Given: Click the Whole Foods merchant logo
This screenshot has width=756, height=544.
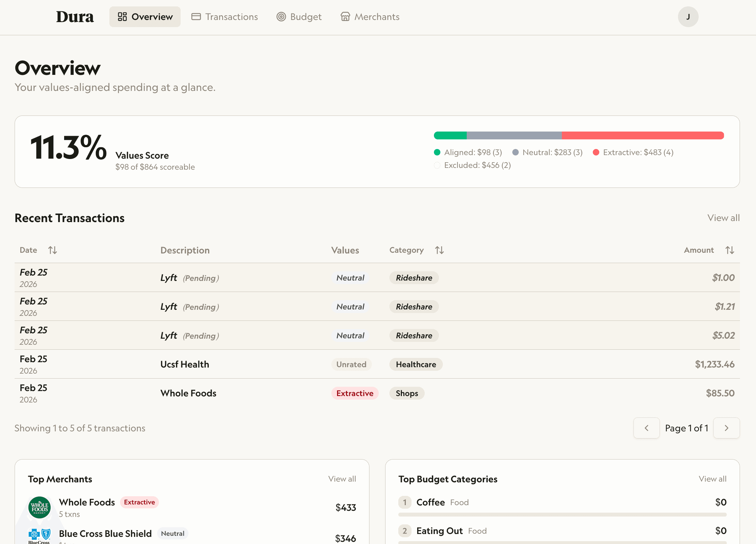Looking at the screenshot, I should (40, 507).
